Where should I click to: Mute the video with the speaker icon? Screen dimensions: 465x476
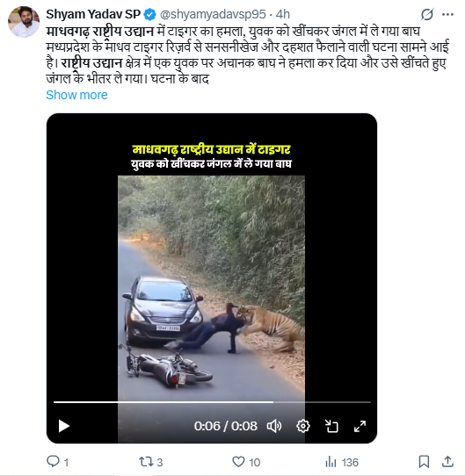(274, 426)
